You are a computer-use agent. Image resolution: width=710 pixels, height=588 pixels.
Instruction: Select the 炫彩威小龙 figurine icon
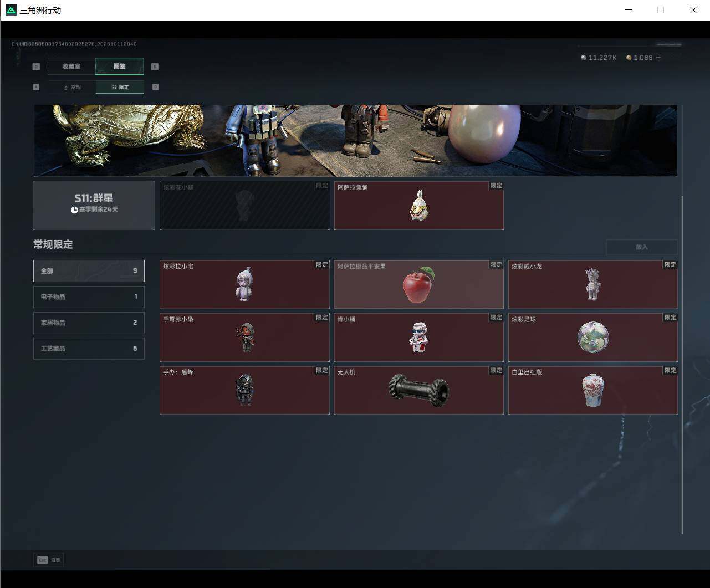[x=593, y=284]
